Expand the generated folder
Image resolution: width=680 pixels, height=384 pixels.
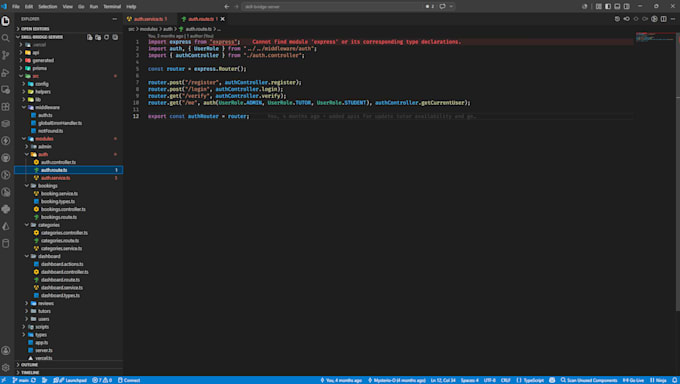pos(69,60)
